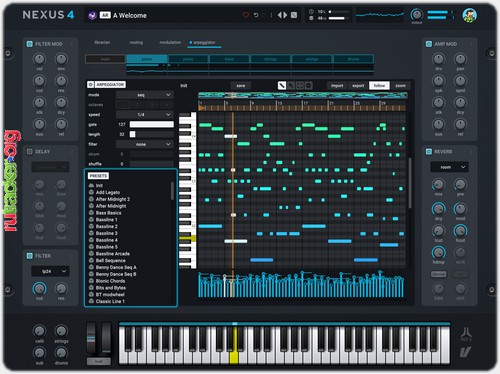Open Amp Mod panel options dots
Viewport: 500px width, 374px height.
[471, 44]
